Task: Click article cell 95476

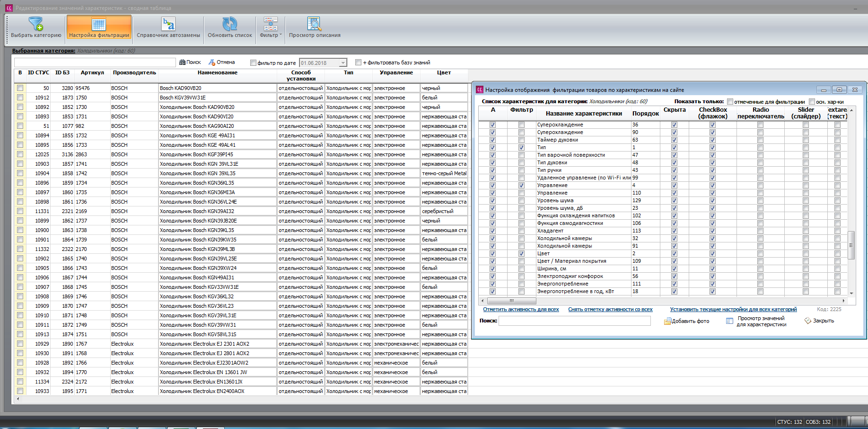Action: (92, 88)
